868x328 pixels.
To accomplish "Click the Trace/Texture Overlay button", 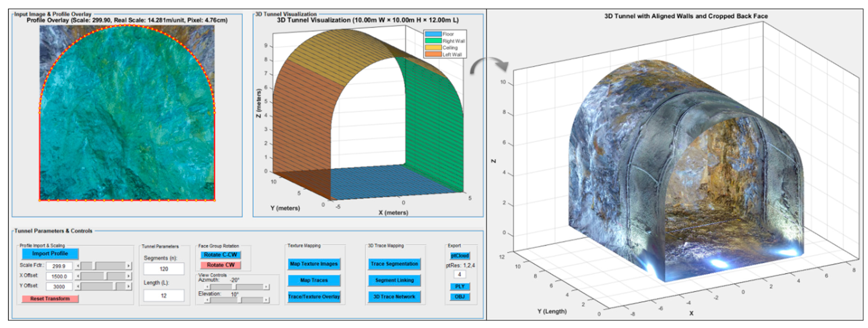I will [314, 297].
